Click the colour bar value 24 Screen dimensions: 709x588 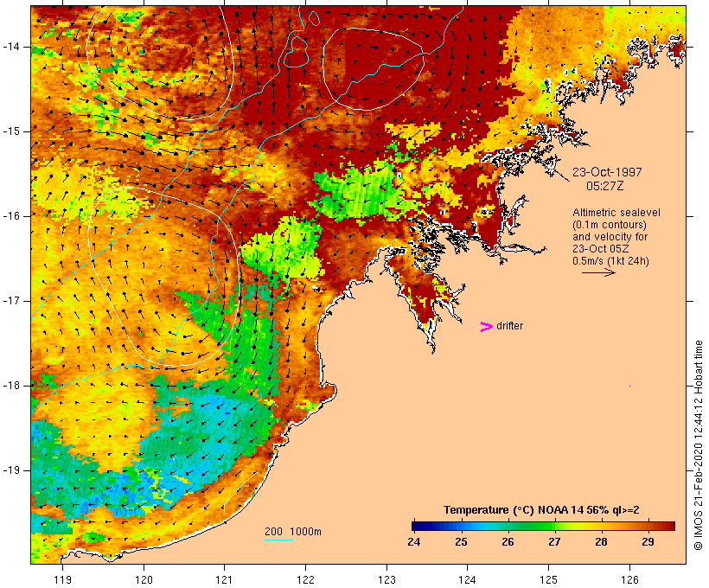[414, 542]
